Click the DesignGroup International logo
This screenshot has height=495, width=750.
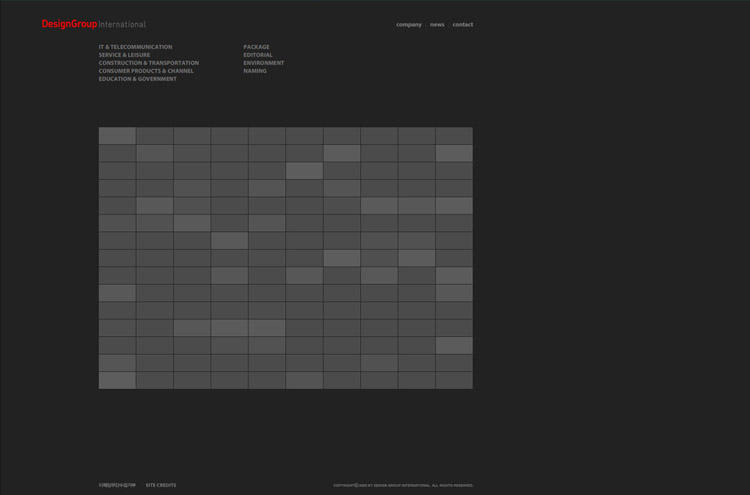(x=94, y=24)
